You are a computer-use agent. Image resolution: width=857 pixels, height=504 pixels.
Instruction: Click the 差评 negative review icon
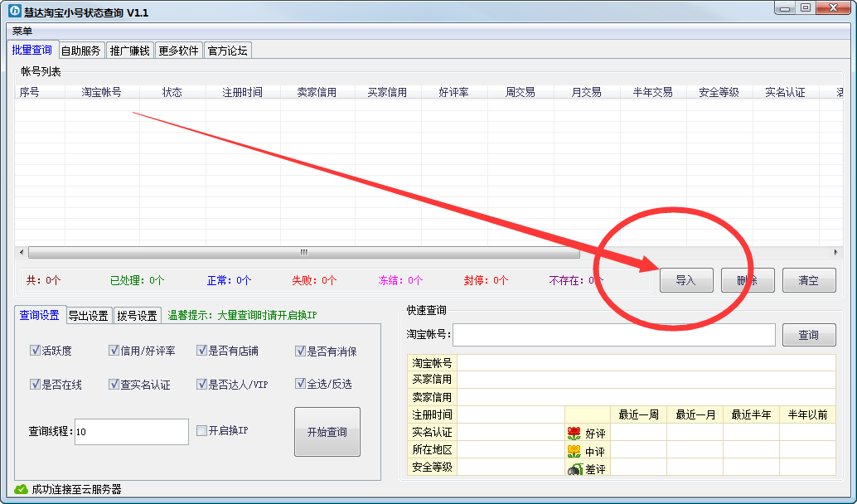click(574, 469)
